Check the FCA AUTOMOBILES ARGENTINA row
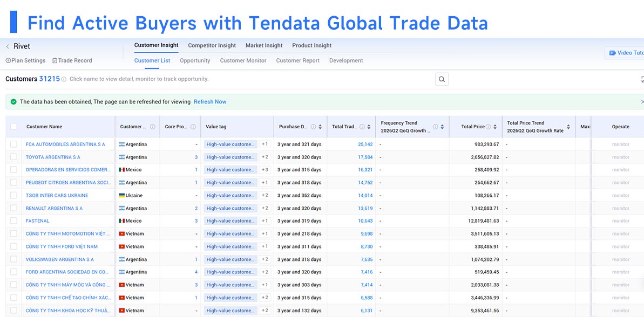This screenshot has width=644, height=317. 13,144
